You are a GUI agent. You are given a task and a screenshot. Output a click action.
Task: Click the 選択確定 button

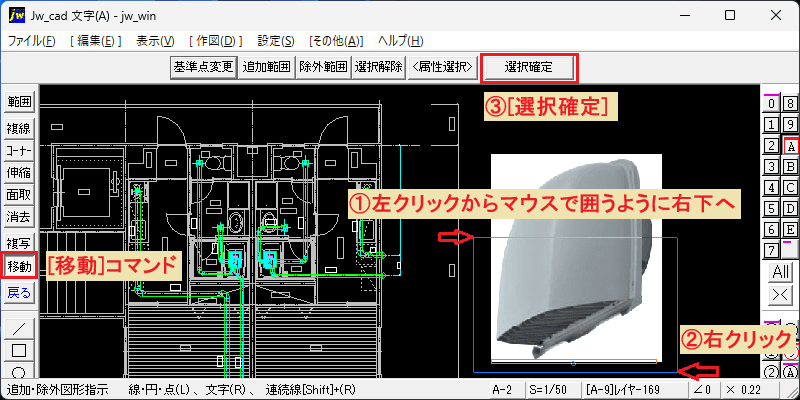click(x=529, y=67)
